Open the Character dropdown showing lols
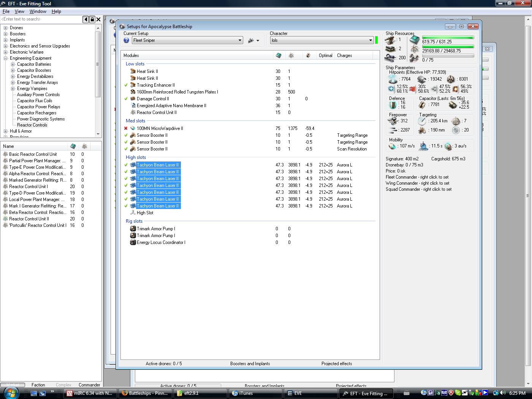The height and width of the screenshot is (399, 532). point(322,40)
